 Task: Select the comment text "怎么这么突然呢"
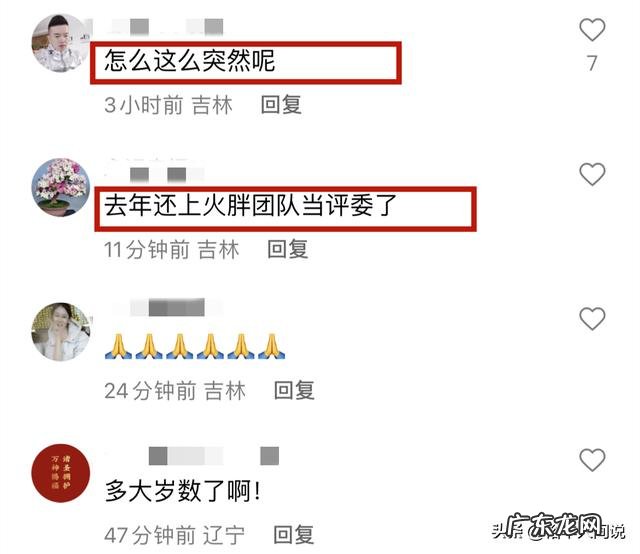[x=189, y=61]
